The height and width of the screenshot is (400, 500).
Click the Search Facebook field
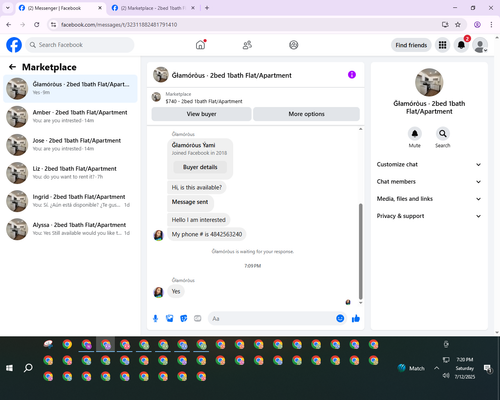click(80, 45)
